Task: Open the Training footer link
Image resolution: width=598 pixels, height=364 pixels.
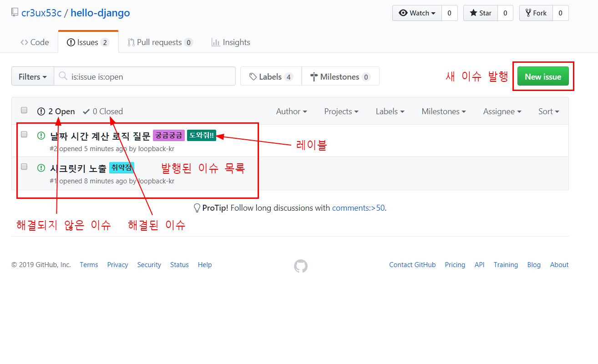Action: [506, 265]
